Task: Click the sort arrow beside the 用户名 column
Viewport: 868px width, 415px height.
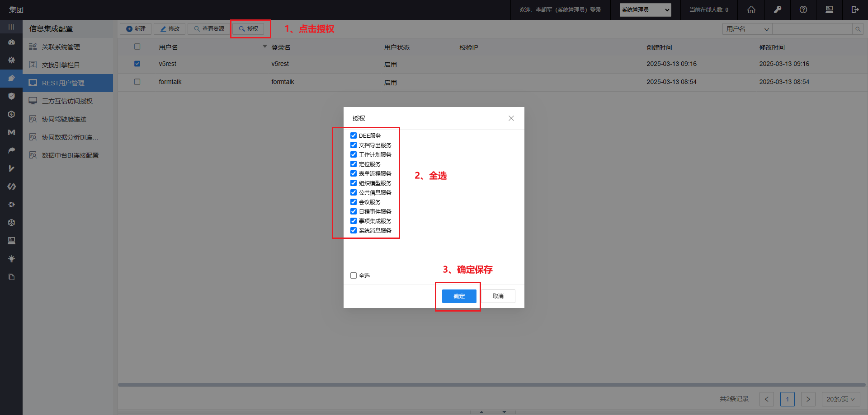Action: coord(265,47)
